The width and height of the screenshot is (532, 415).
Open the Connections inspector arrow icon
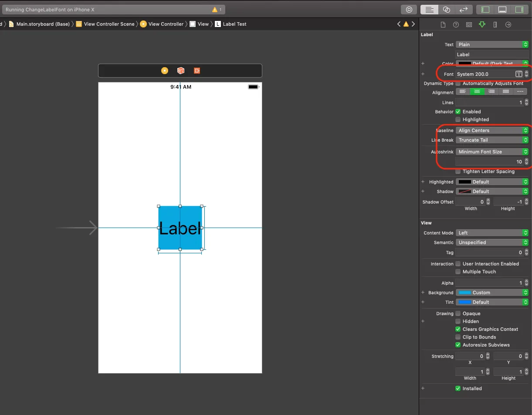(508, 25)
